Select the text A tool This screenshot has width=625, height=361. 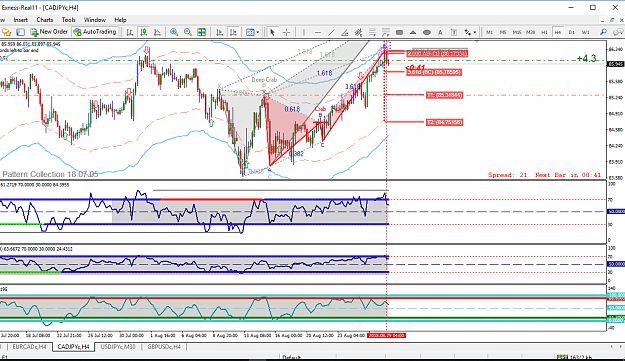(x=440, y=32)
